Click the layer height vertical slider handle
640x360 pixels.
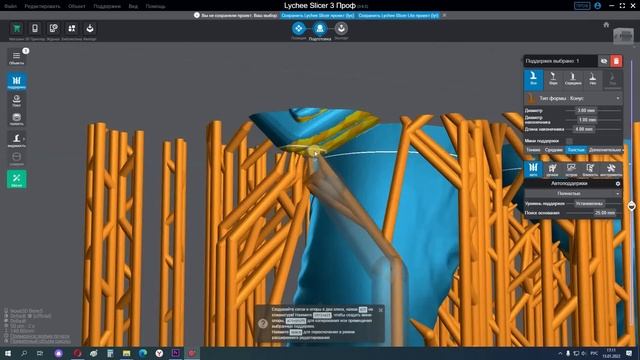click(x=631, y=206)
